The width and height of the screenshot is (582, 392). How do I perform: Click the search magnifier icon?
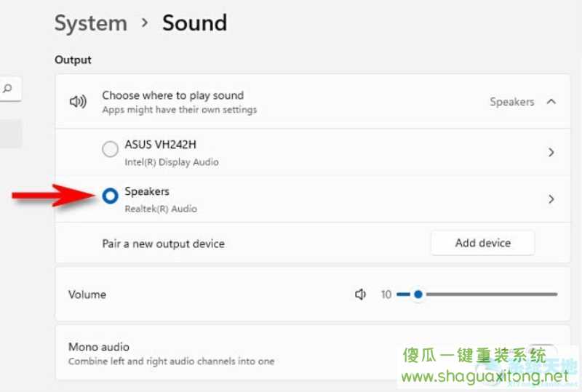tap(7, 88)
